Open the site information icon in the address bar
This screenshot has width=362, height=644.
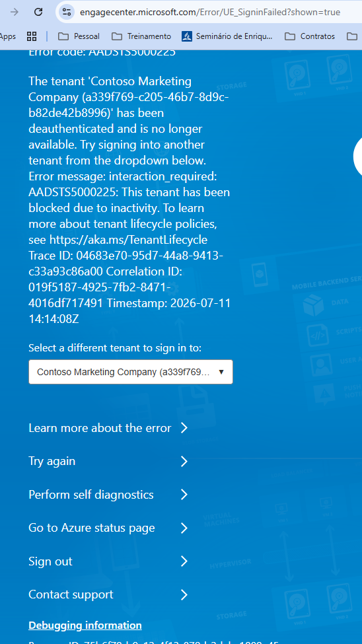pyautogui.click(x=66, y=12)
